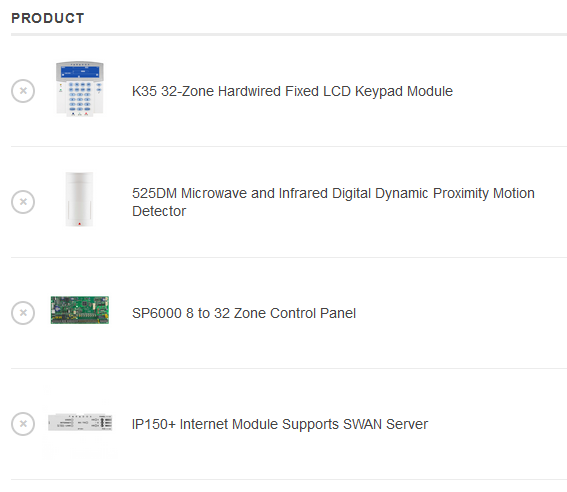The width and height of the screenshot is (567, 492).
Task: Click the PRODUCT column header
Action: coord(48,18)
